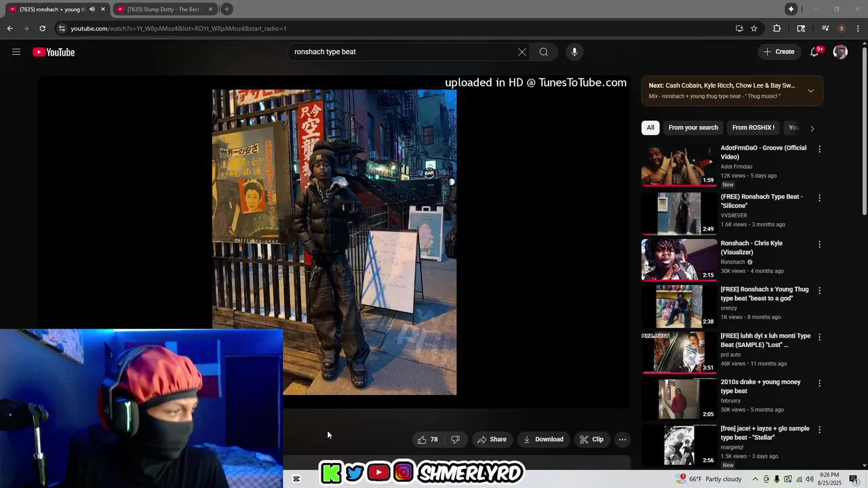View site information icon in address bar
This screenshot has height=488, width=868.
(x=62, y=28)
